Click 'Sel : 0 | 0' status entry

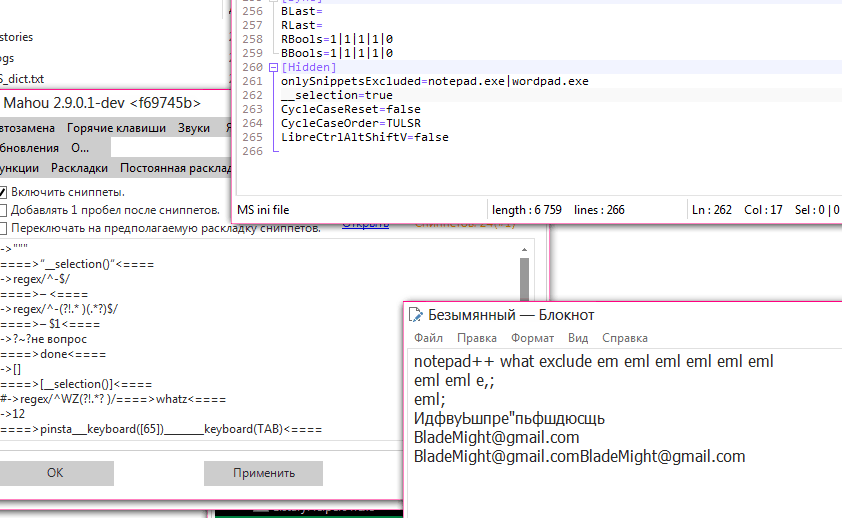[x=817, y=210]
